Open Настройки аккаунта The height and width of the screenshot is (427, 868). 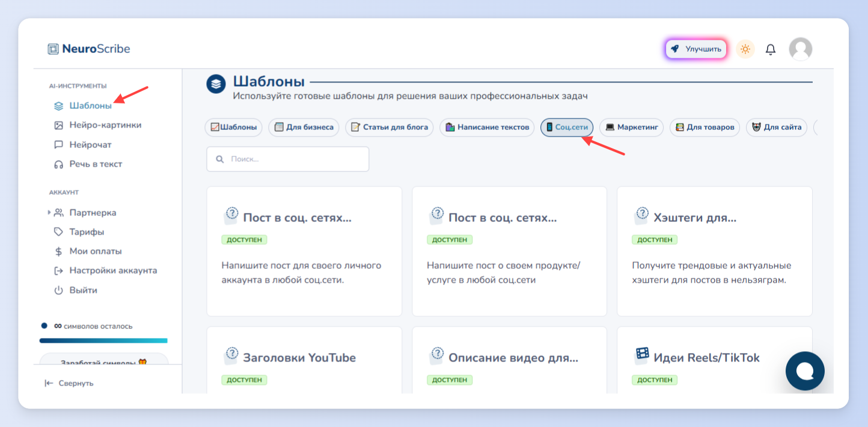[x=113, y=271]
